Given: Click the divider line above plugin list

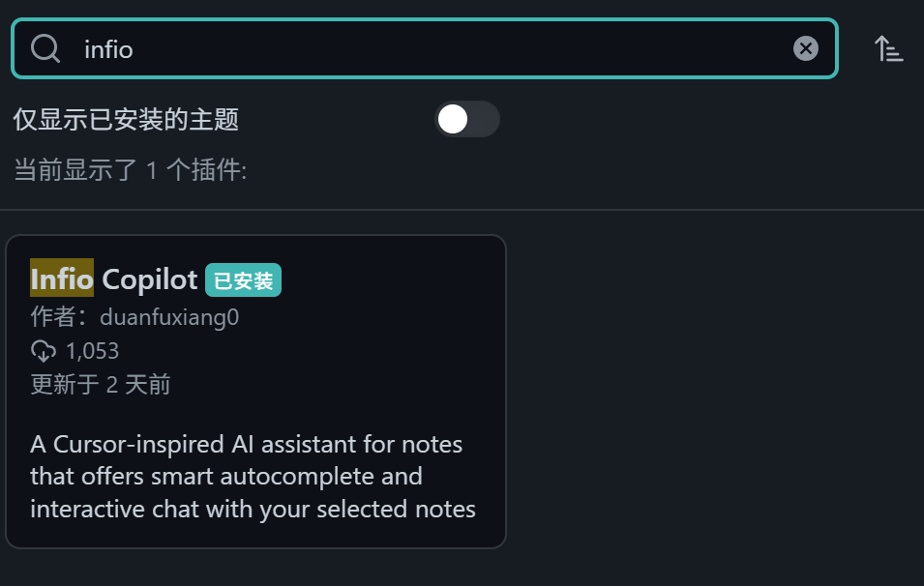Looking at the screenshot, I should click(462, 209).
